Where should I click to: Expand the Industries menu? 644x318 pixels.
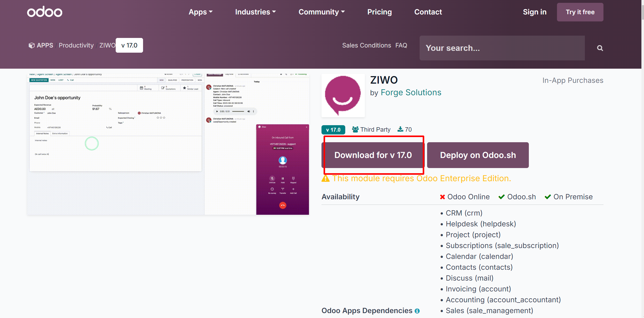255,12
